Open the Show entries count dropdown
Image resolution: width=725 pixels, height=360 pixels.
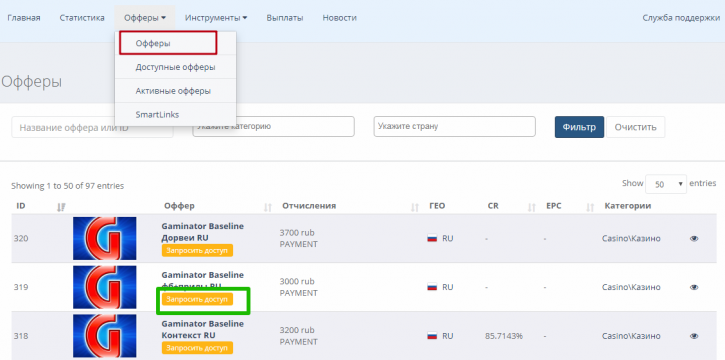point(666,184)
